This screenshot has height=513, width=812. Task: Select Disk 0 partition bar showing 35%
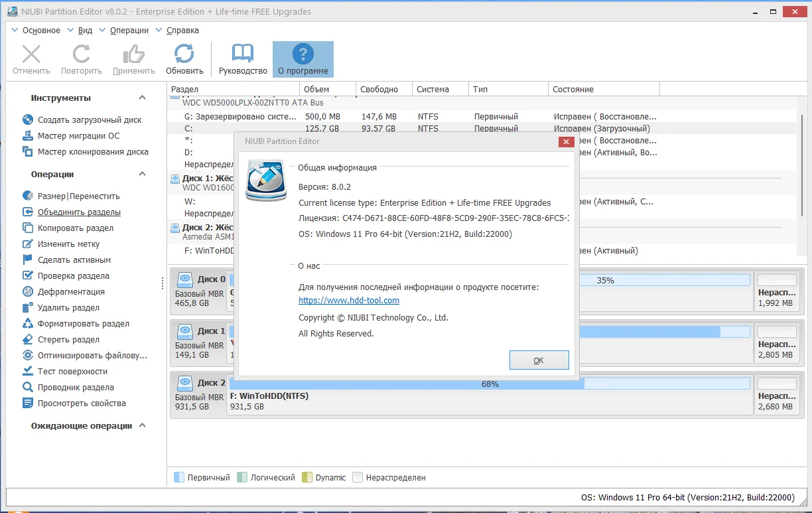pyautogui.click(x=665, y=280)
